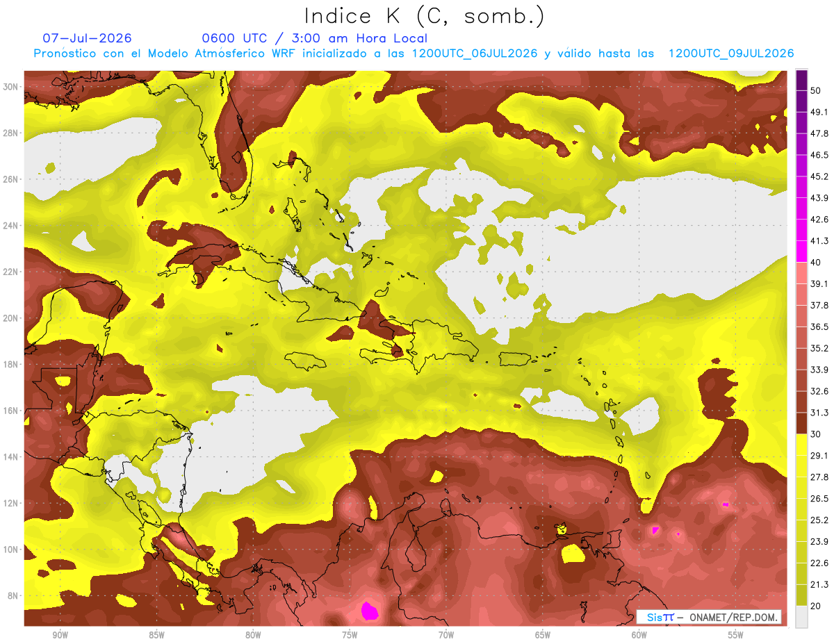The height and width of the screenshot is (644, 834).
Task: Click the longitude axis label '55W'
Action: pyautogui.click(x=735, y=635)
